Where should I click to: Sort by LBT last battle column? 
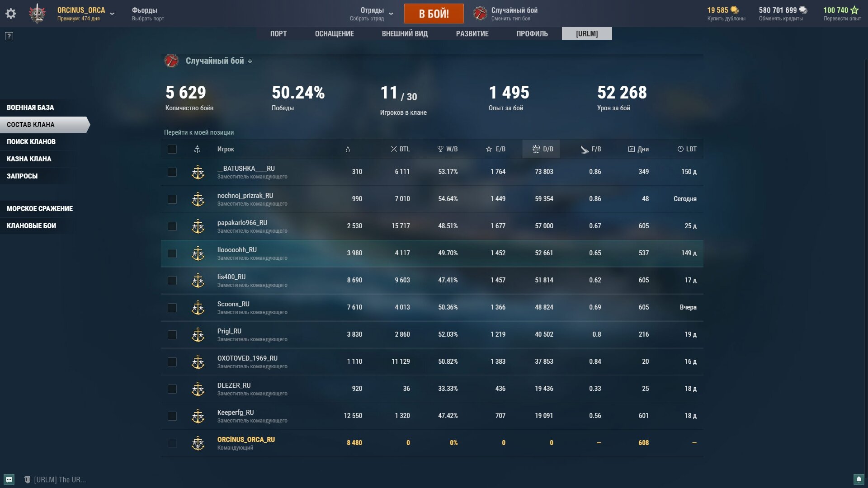687,149
